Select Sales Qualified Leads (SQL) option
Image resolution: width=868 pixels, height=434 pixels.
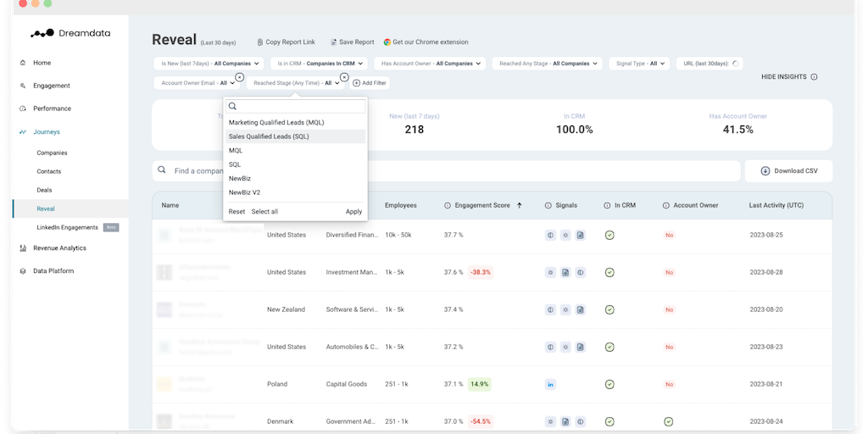pos(269,136)
